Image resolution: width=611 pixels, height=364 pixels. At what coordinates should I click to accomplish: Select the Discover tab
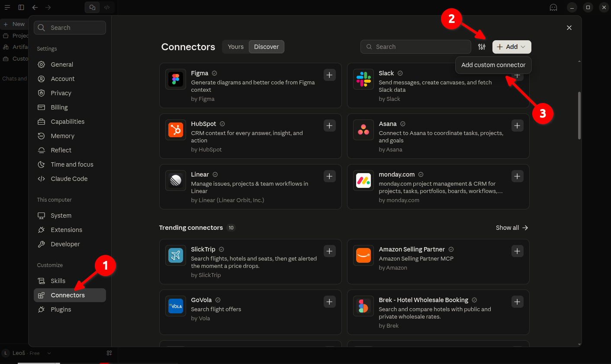[267, 47]
